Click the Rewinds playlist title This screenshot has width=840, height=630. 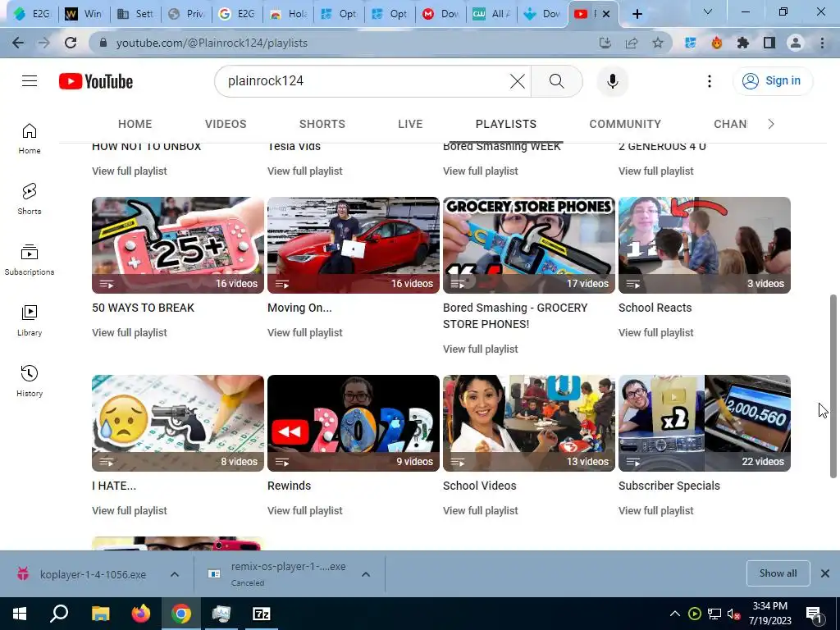(289, 486)
